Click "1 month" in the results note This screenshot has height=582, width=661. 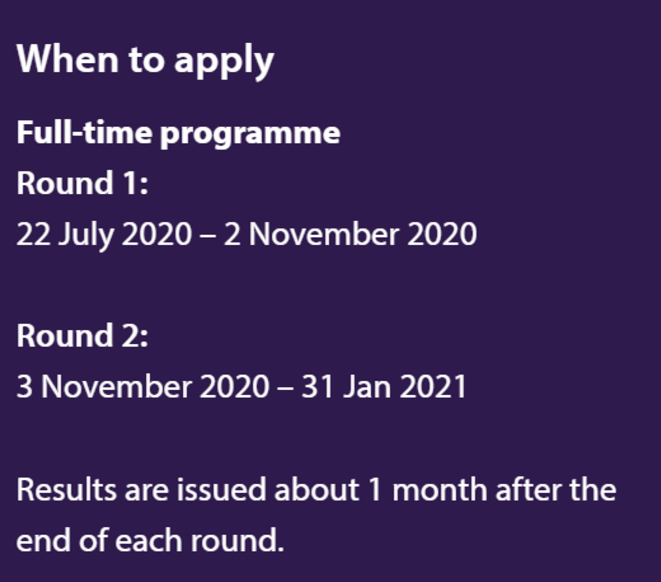(428, 490)
